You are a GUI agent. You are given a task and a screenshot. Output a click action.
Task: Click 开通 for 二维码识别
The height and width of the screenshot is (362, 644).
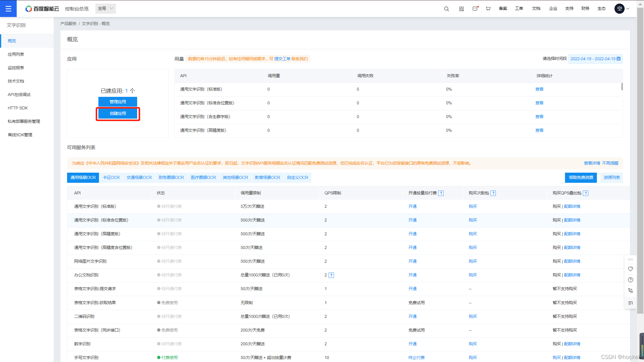point(412,316)
